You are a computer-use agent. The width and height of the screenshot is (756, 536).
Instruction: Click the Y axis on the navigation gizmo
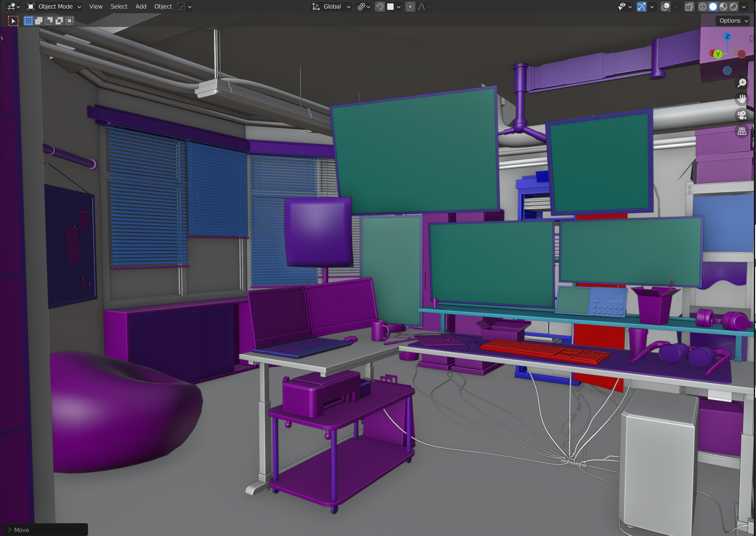tap(718, 54)
